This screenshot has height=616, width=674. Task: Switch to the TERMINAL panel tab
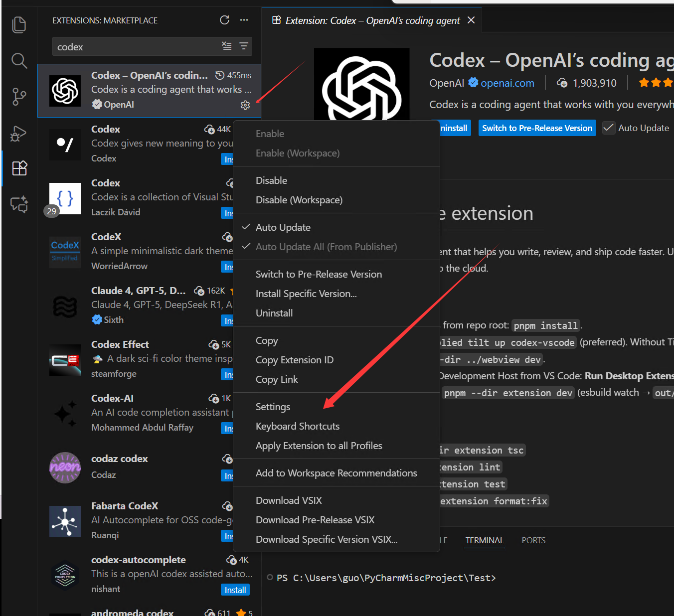click(x=484, y=540)
